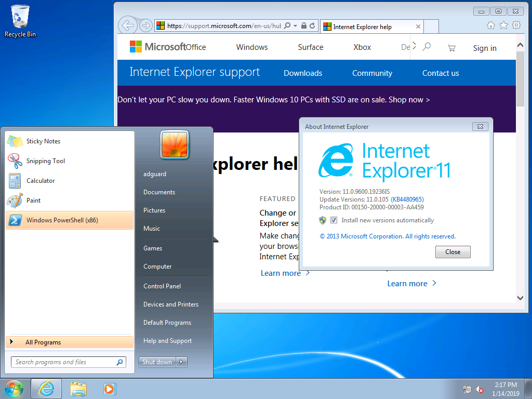The height and width of the screenshot is (399, 532).
Task: Click the Shut down button
Action: click(157, 362)
